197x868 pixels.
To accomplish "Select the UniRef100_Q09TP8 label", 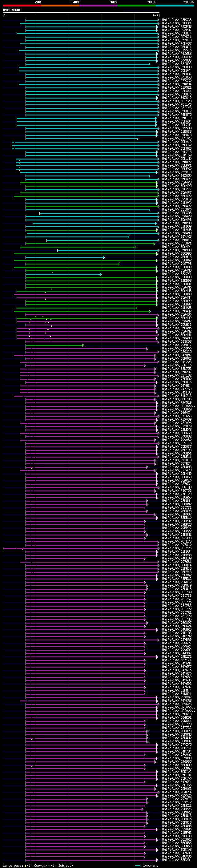I will point(176,264).
